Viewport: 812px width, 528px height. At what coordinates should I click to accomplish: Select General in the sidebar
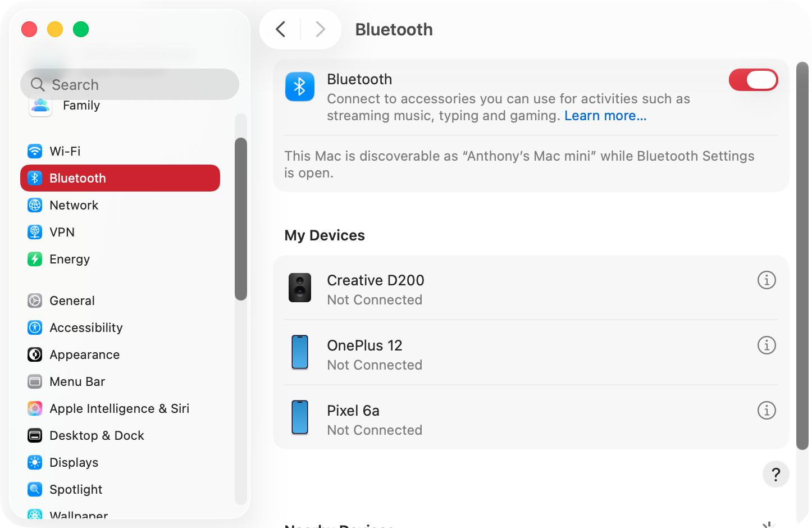[x=120, y=301]
